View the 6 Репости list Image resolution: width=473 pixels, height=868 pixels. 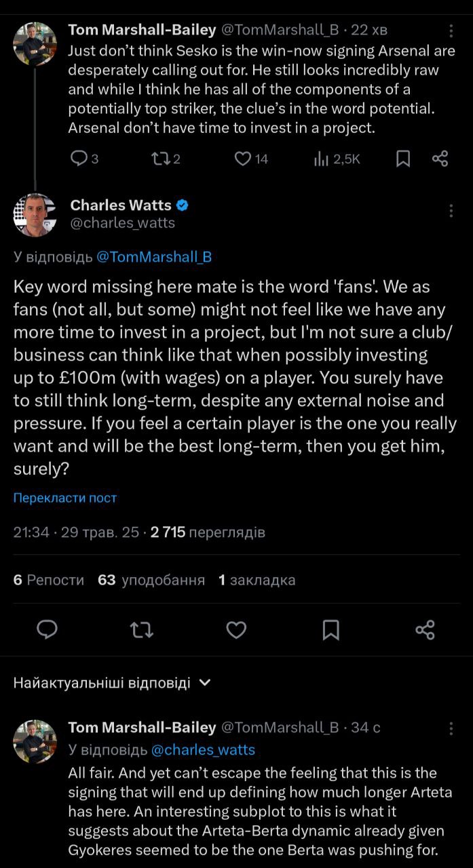coord(49,580)
